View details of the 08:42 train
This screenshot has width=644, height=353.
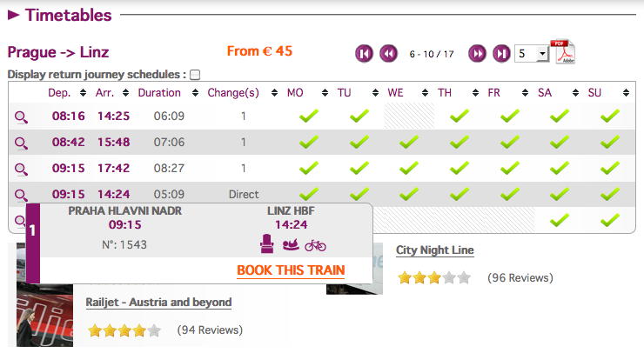point(21,143)
